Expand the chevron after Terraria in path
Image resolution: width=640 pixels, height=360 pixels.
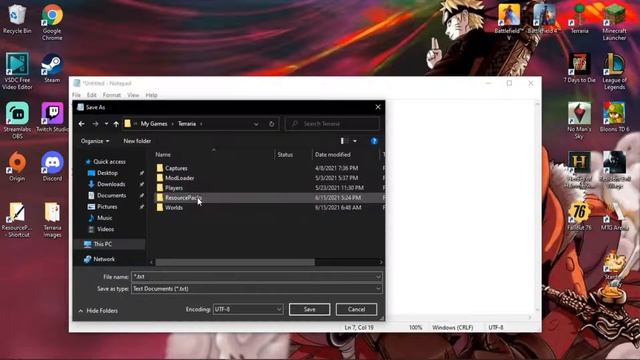tap(201, 124)
